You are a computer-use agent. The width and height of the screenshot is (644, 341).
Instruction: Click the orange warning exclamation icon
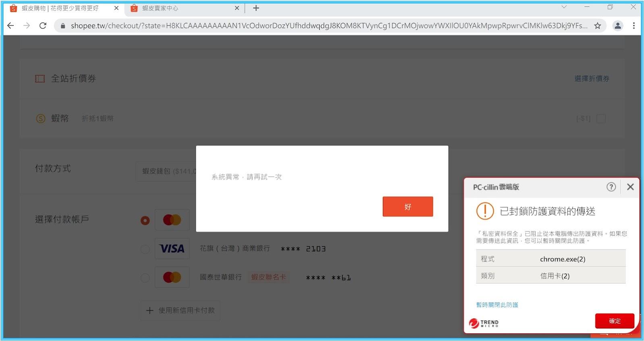pyautogui.click(x=485, y=211)
